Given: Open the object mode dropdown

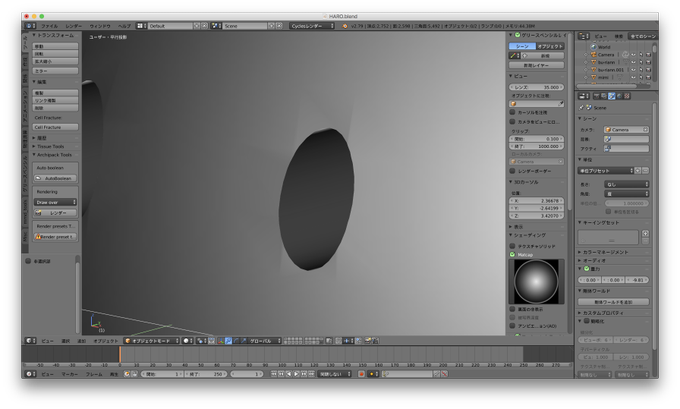Looking at the screenshot, I should coord(151,341).
